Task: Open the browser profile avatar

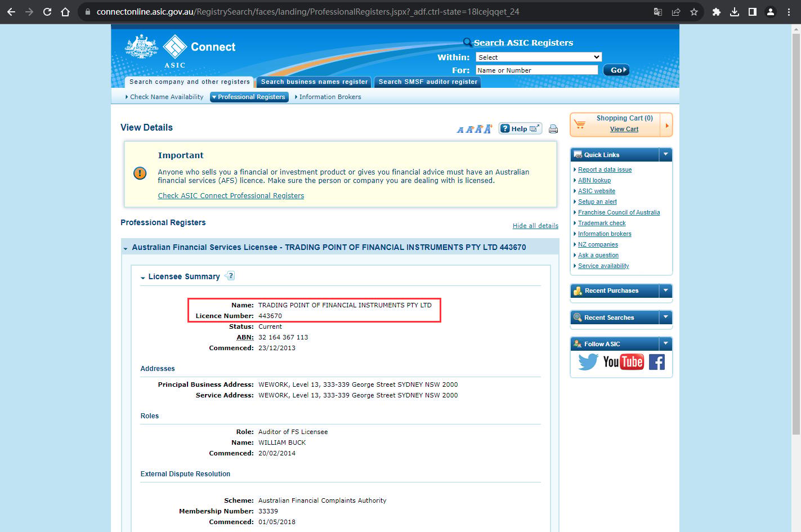Action: 771,11
